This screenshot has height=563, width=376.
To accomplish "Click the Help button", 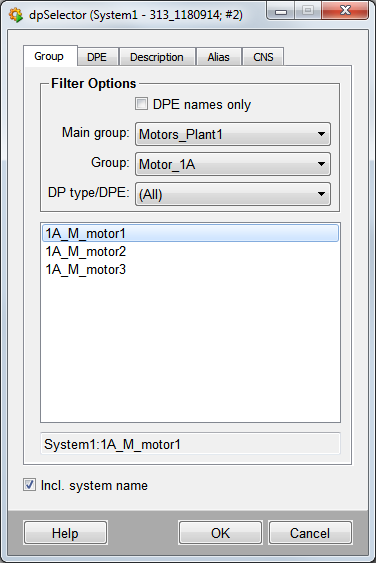I will point(65,533).
